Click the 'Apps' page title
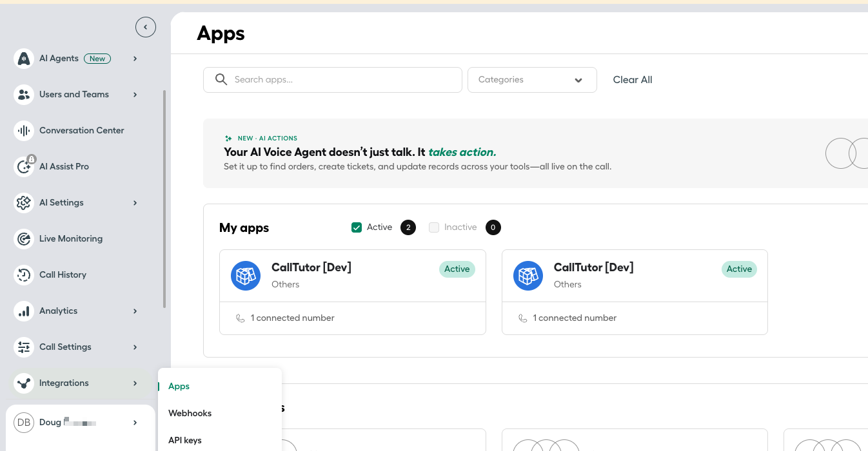 coord(221,34)
